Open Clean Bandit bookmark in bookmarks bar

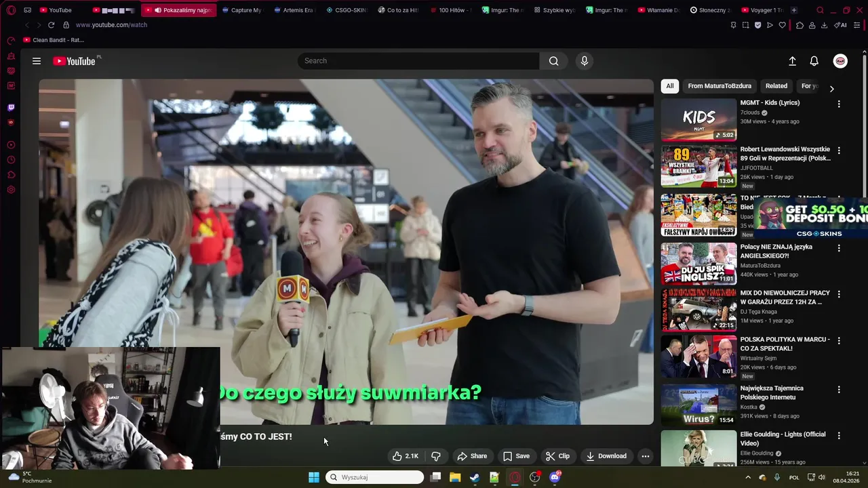click(x=53, y=40)
